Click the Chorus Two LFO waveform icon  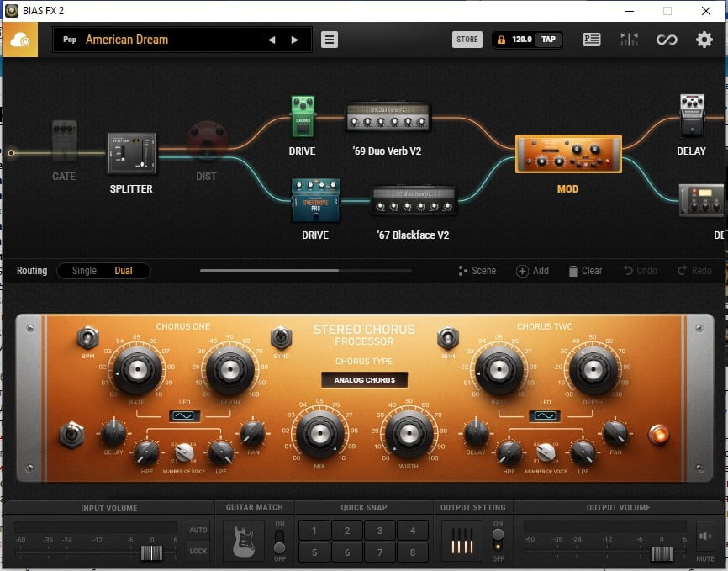(x=545, y=415)
